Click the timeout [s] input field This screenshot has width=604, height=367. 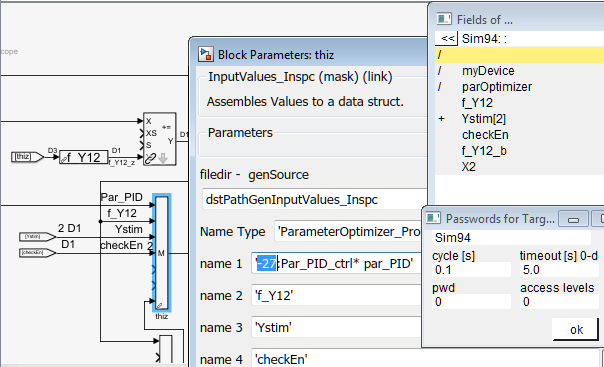(559, 270)
